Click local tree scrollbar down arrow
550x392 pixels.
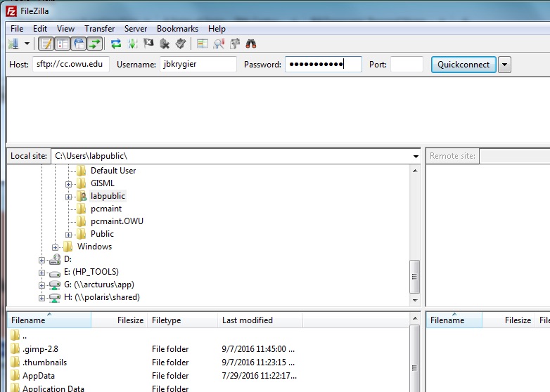pyautogui.click(x=415, y=300)
